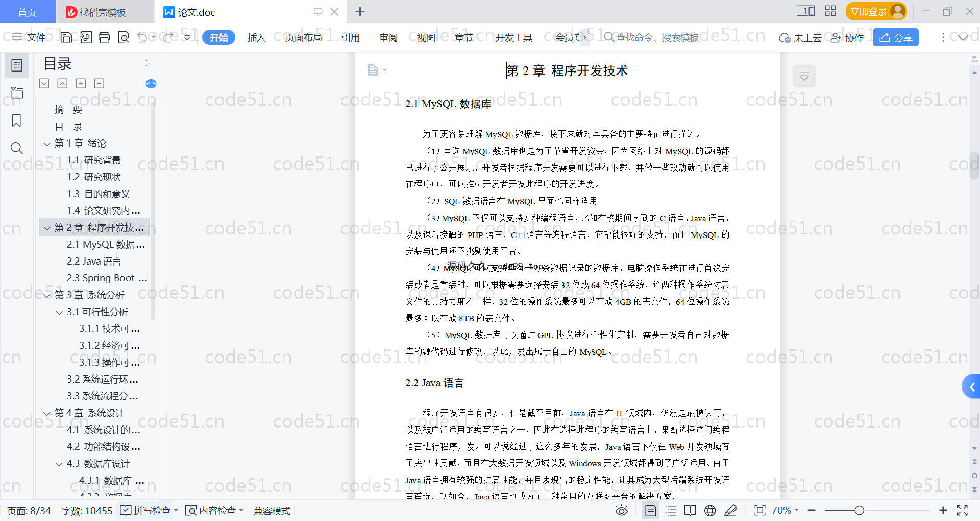Collapse the 3.1 可行性分析 outline node
The height and width of the screenshot is (521, 980).
[59, 313]
